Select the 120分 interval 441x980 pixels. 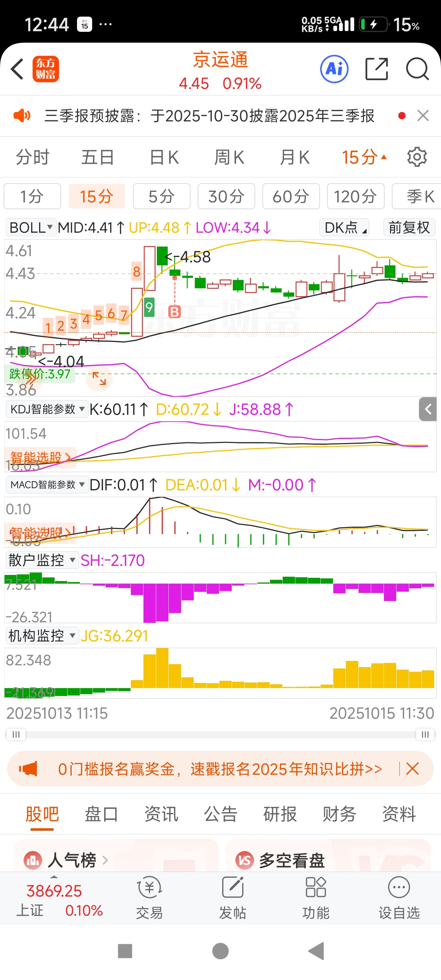click(x=356, y=196)
